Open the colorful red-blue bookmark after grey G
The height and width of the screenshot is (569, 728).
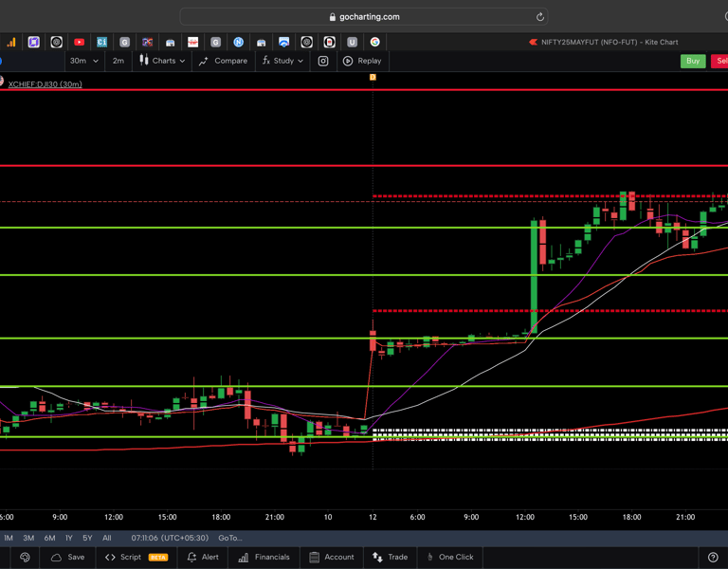tap(147, 43)
